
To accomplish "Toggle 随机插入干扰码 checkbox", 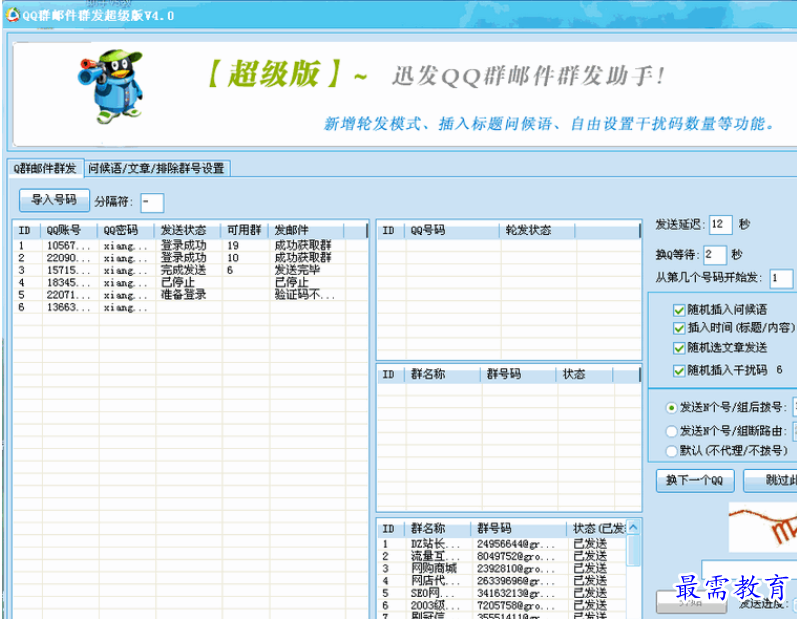I will pos(679,370).
